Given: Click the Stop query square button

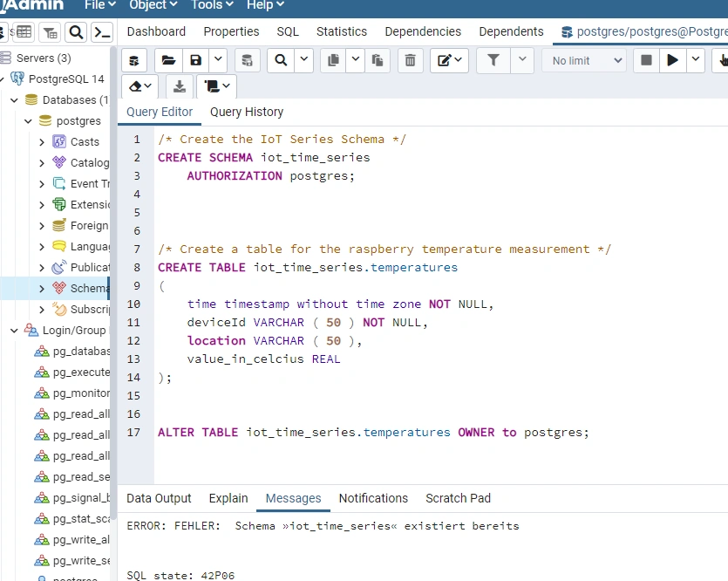Looking at the screenshot, I should point(646,60).
